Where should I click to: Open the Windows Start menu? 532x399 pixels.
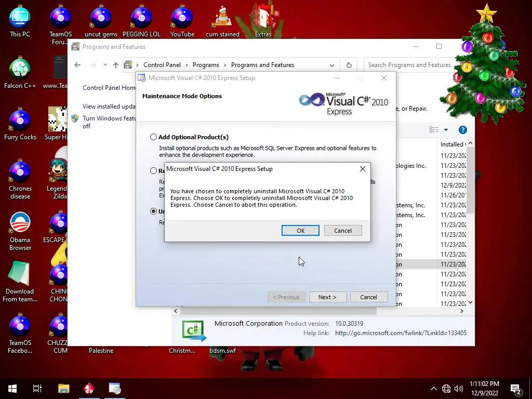(12, 389)
